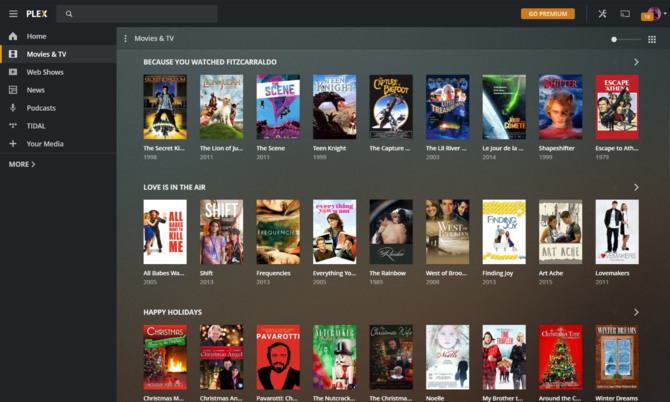Image resolution: width=670 pixels, height=402 pixels.
Task: Click the search magnifier icon
Action: (69, 14)
